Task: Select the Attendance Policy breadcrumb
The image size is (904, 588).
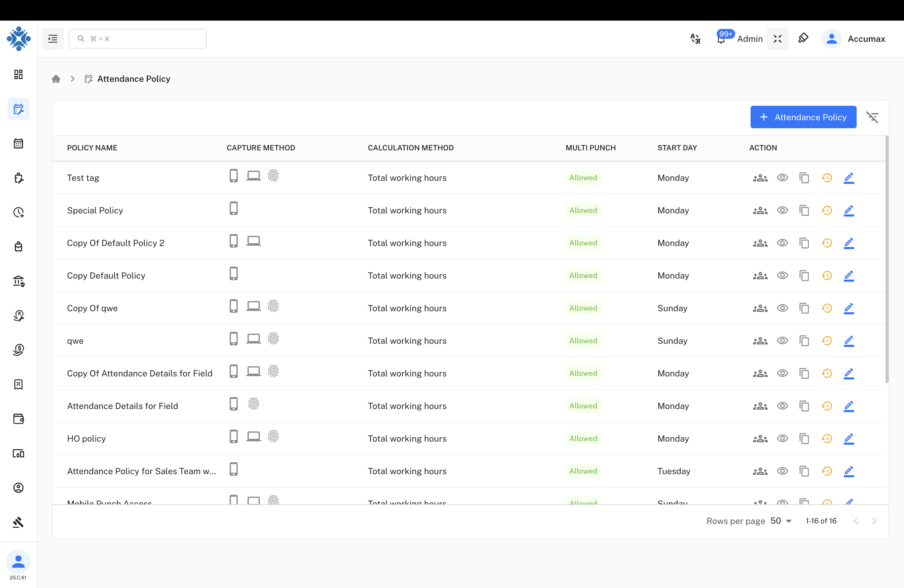Action: click(133, 79)
